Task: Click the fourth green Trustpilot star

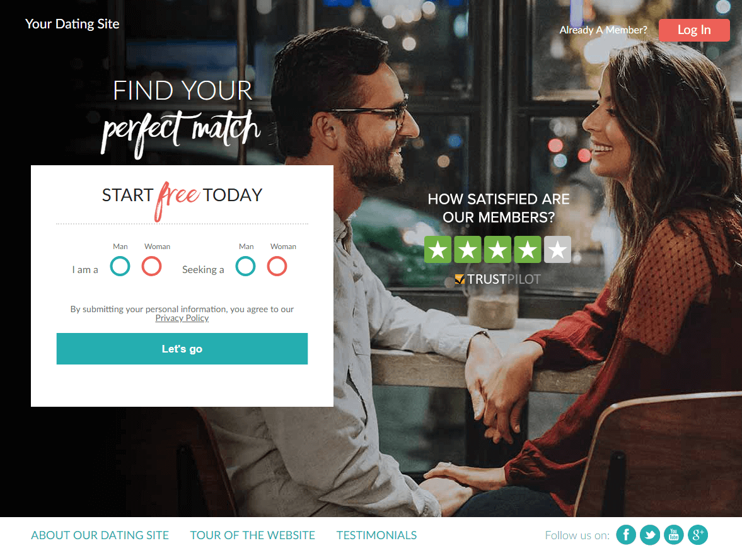Action: [528, 250]
